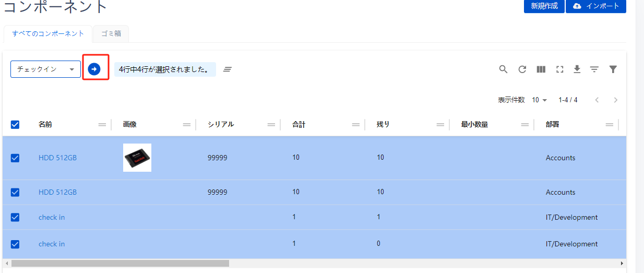Uncheck the last check in row checkbox
The width and height of the screenshot is (644, 273).
tap(15, 244)
